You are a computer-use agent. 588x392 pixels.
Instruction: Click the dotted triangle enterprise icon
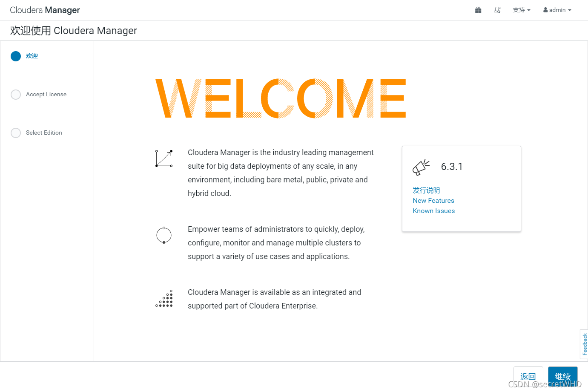click(164, 298)
